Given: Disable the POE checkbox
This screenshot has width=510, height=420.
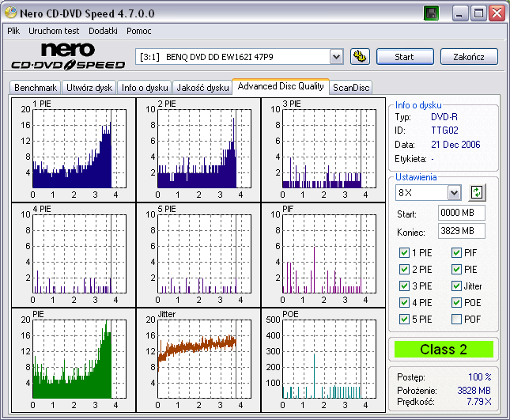Looking at the screenshot, I should [456, 303].
